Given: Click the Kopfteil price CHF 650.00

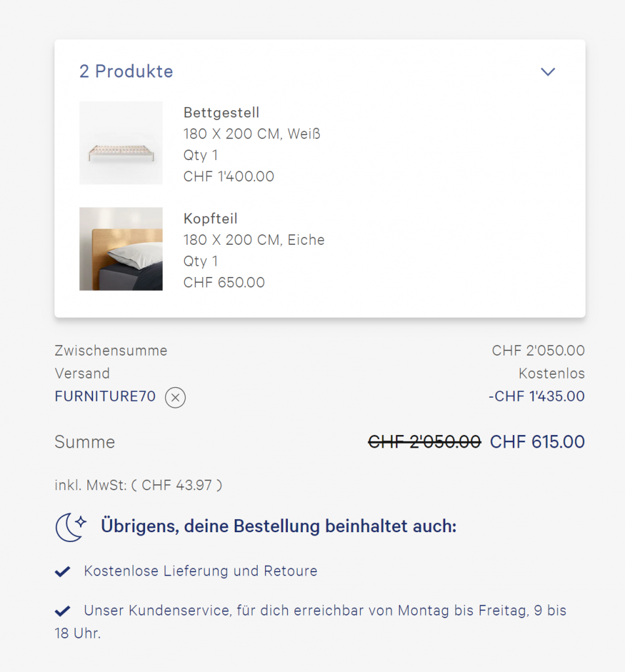Looking at the screenshot, I should click(224, 283).
